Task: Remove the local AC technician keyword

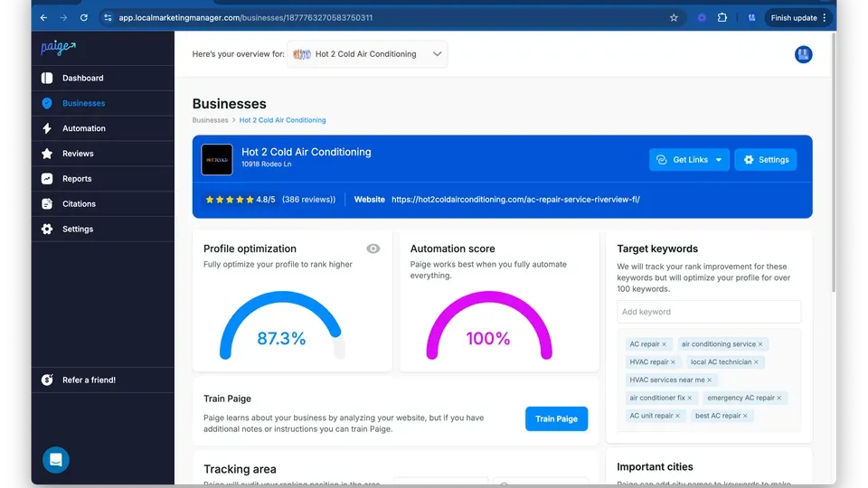Action: (756, 361)
